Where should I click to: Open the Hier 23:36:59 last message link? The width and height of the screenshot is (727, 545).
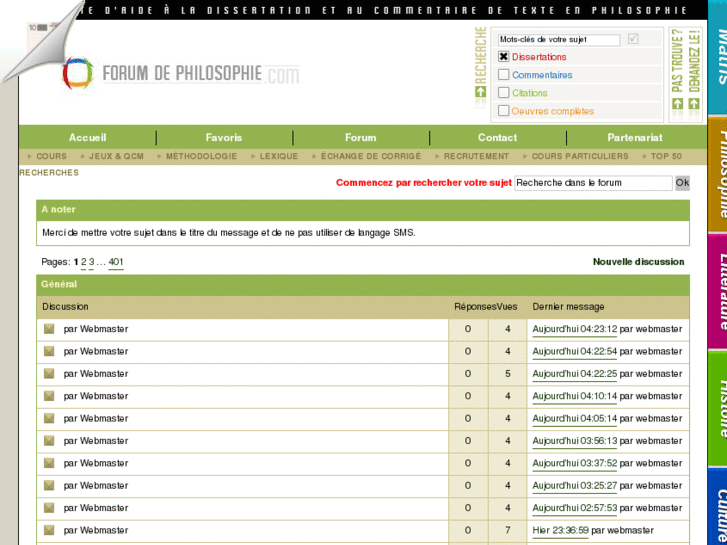pyautogui.click(x=561, y=530)
